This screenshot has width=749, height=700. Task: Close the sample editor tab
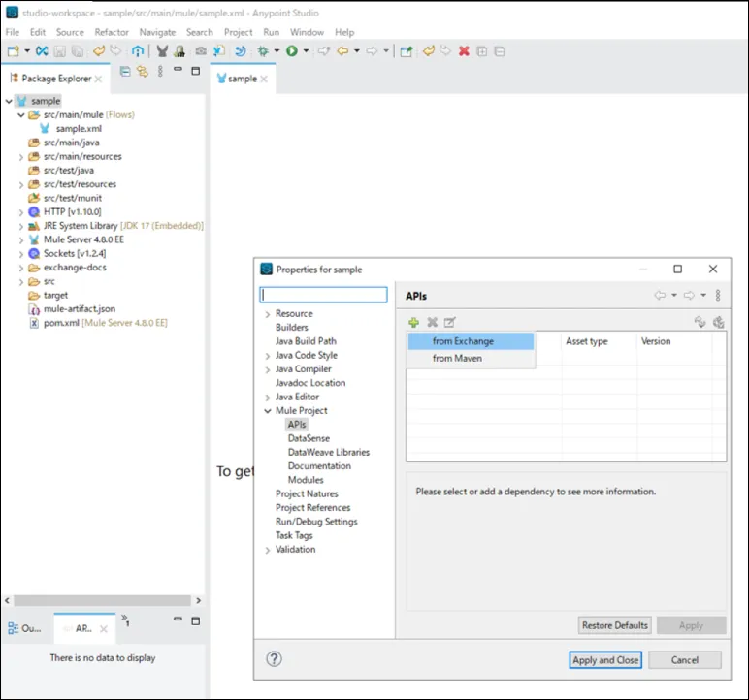[264, 79]
